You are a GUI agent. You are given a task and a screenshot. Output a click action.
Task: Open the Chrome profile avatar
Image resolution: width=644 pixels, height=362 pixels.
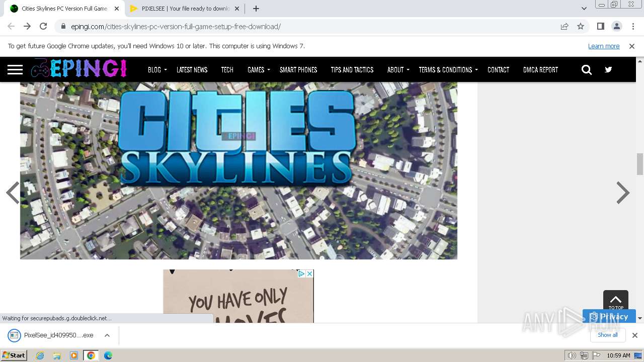point(616,26)
